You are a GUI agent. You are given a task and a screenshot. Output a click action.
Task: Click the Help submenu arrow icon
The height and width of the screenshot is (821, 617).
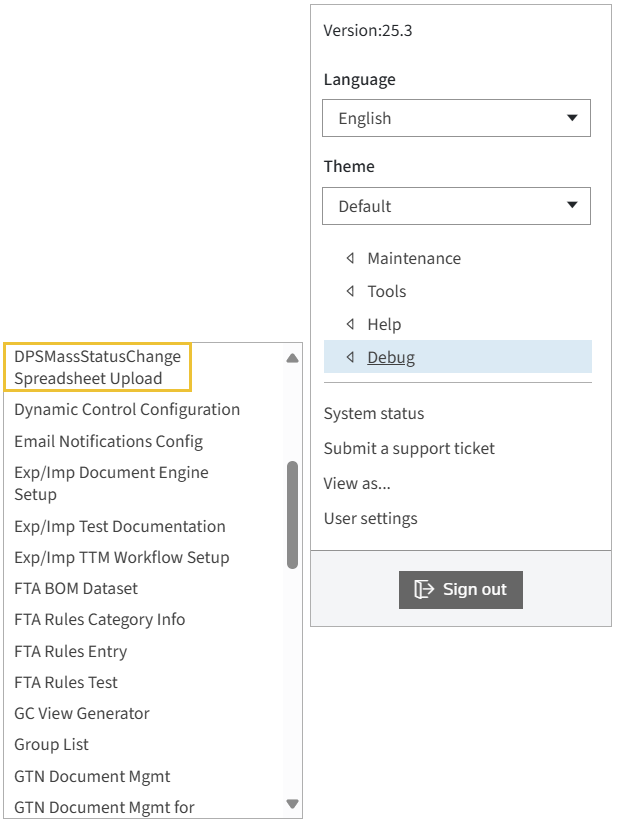(350, 324)
